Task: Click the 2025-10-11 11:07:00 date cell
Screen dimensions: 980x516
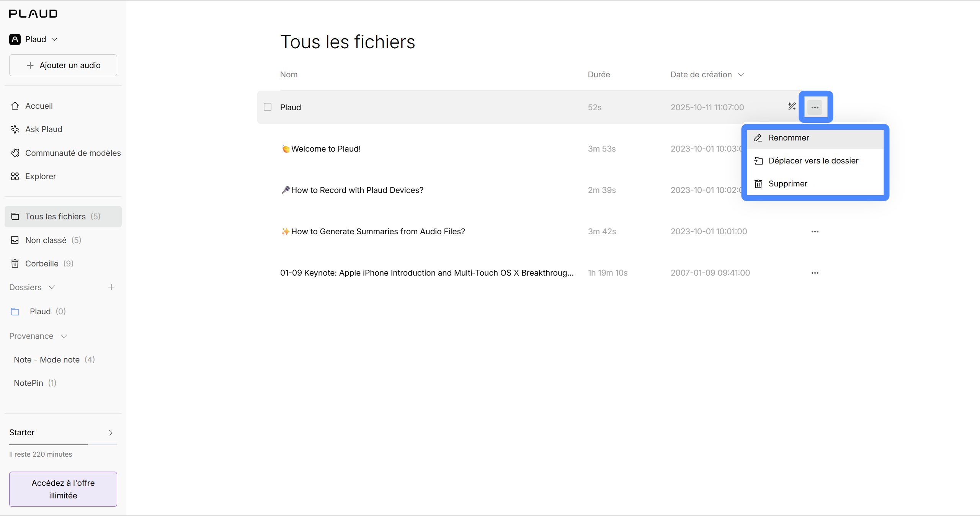Action: click(x=707, y=108)
